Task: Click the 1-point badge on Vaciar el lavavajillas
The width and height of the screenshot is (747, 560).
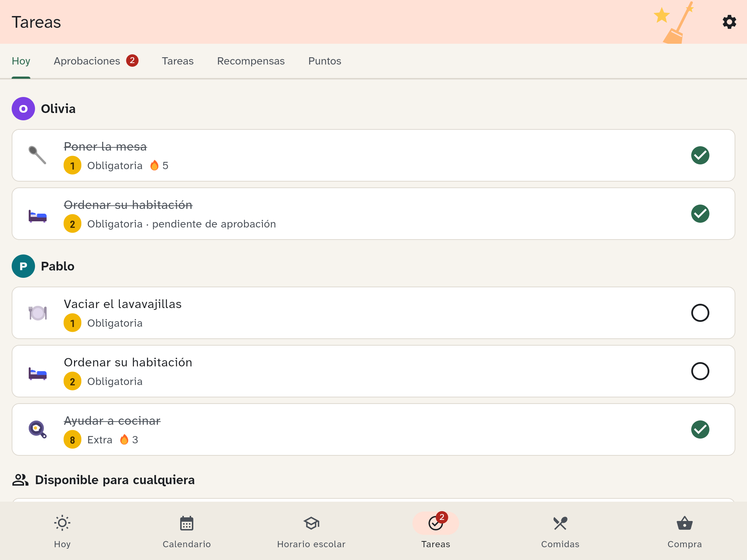Action: coord(73,323)
